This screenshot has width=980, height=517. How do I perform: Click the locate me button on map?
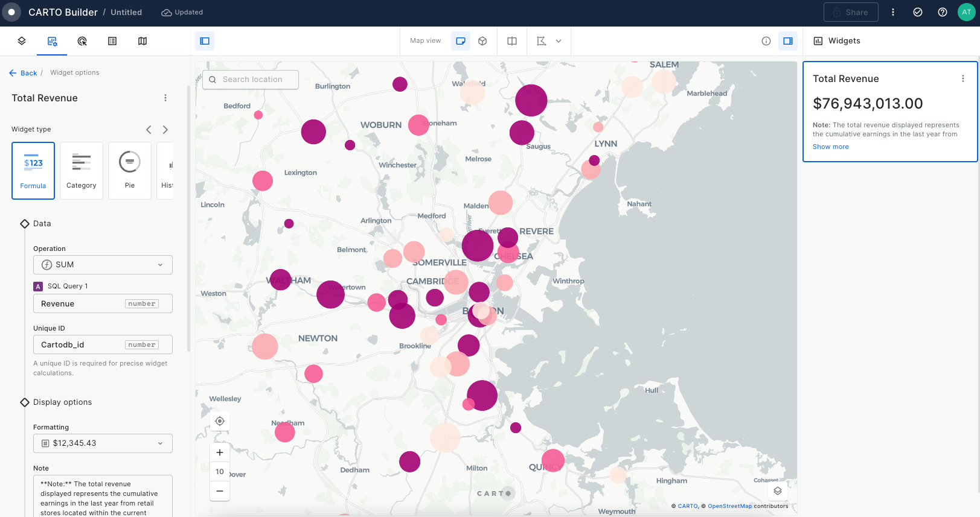(220, 421)
